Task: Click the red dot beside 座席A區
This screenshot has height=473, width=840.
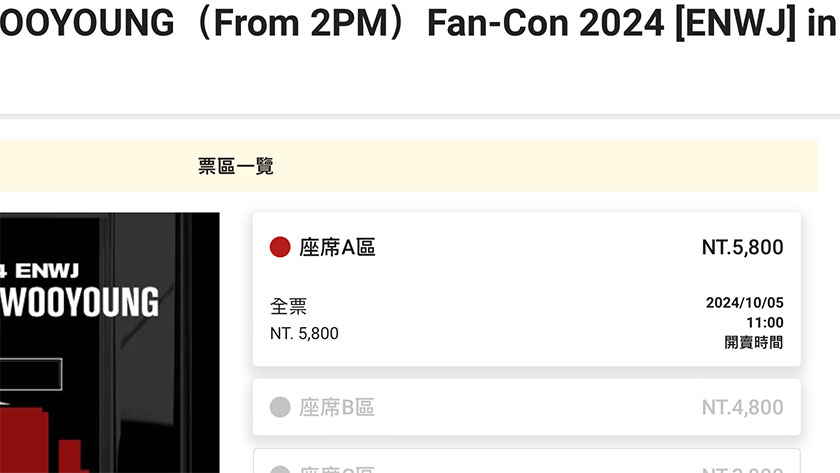Action: (280, 247)
